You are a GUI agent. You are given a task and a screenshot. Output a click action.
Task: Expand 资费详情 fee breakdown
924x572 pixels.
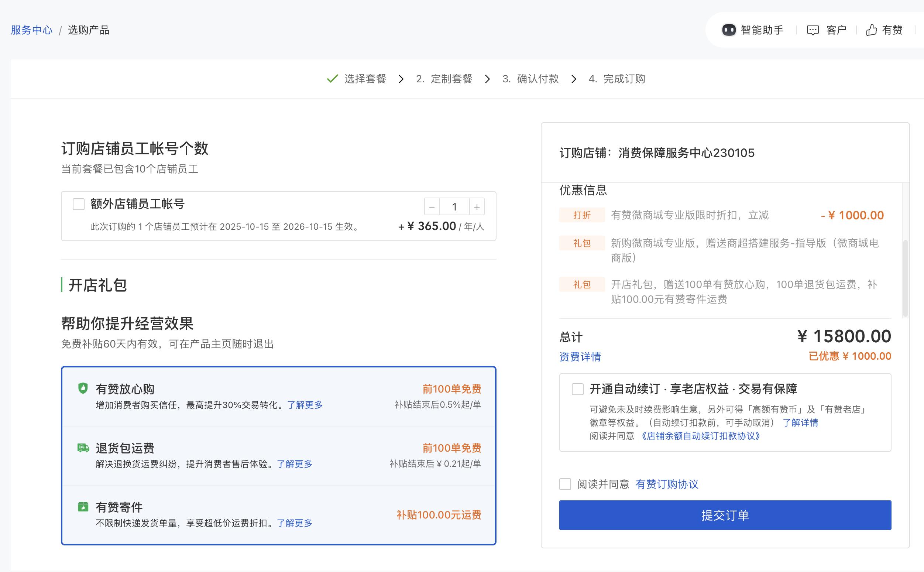(x=580, y=356)
